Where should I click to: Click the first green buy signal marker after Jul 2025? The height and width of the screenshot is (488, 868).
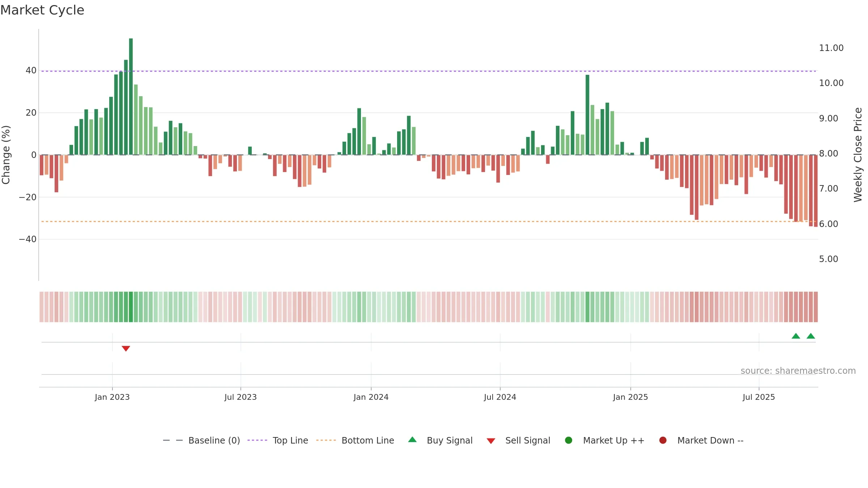tap(796, 336)
